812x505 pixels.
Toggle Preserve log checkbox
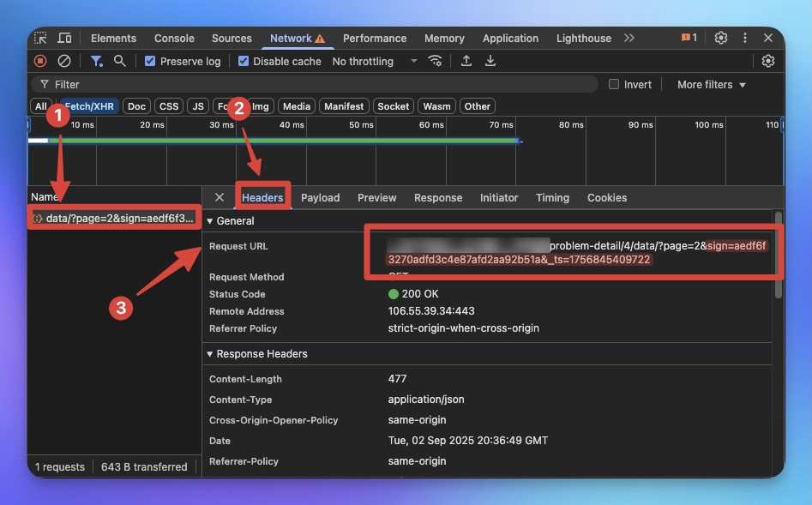pyautogui.click(x=150, y=61)
